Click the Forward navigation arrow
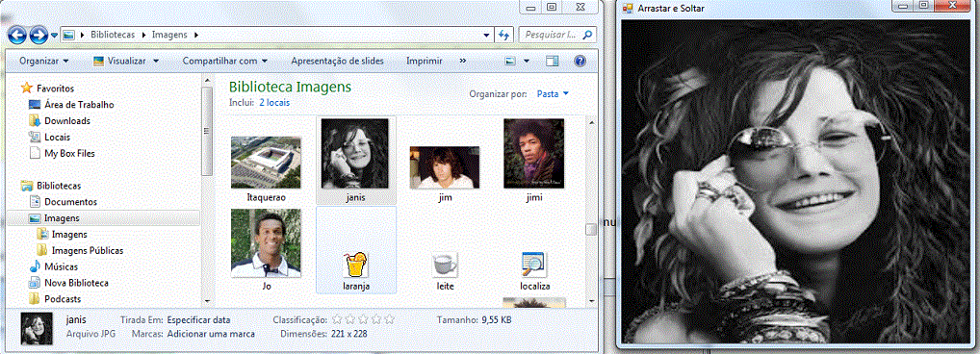 click(39, 35)
